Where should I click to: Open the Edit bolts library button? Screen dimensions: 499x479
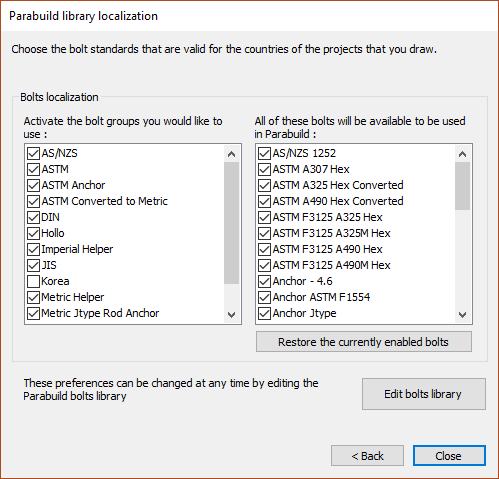tap(424, 394)
